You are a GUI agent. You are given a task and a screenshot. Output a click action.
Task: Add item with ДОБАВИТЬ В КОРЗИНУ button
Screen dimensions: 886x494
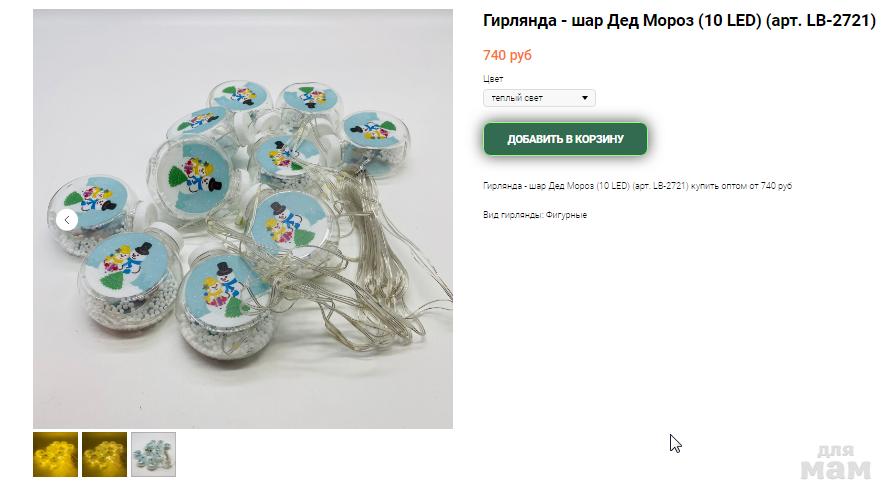565,139
